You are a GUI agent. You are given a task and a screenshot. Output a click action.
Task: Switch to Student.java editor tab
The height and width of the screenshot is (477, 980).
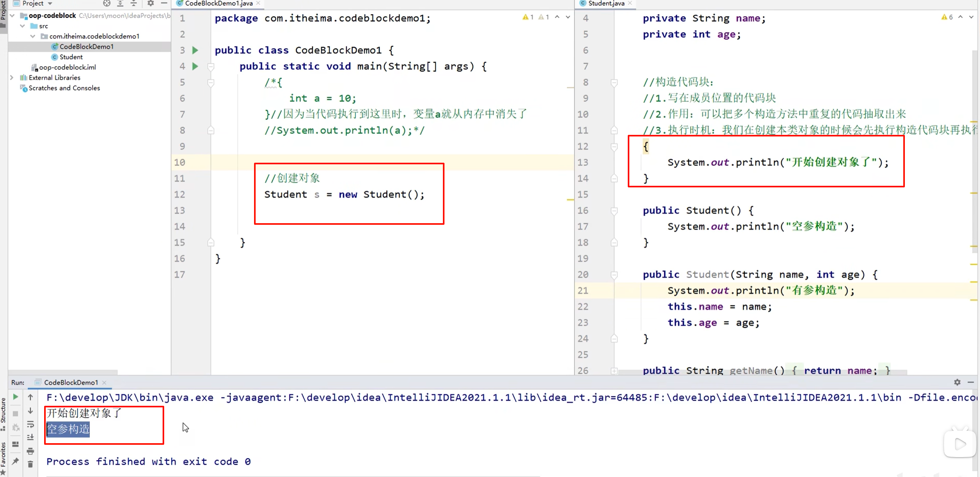(x=606, y=4)
